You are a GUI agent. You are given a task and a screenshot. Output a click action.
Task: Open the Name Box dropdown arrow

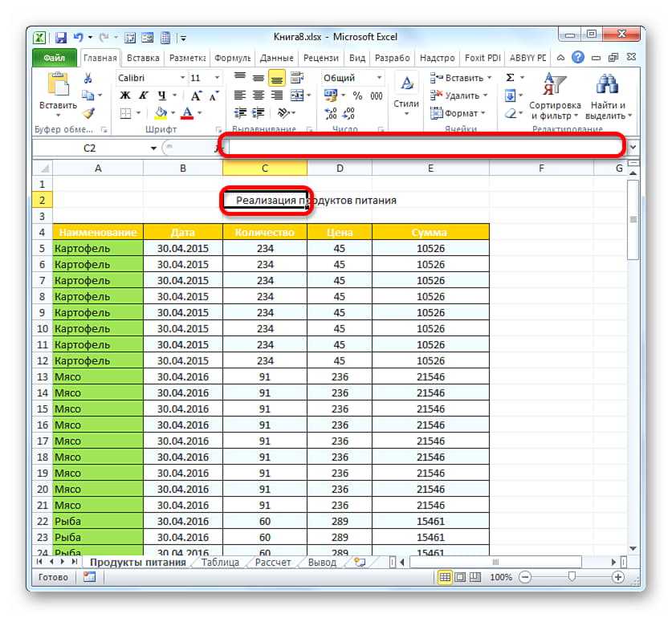(154, 148)
